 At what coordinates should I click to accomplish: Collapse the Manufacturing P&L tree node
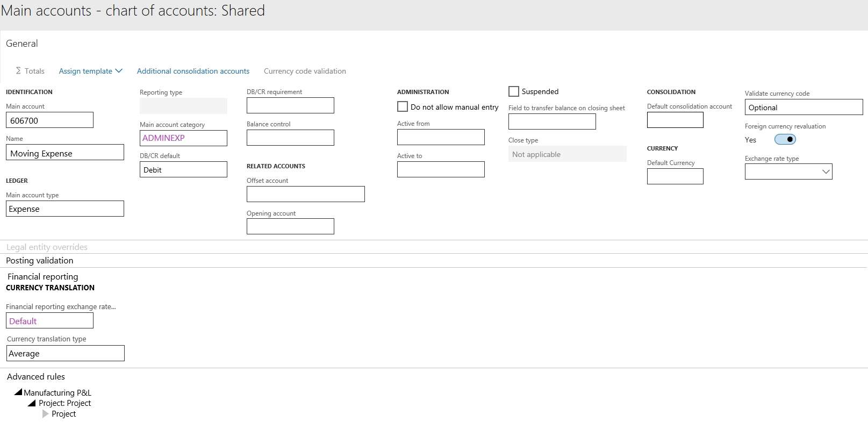coord(18,392)
